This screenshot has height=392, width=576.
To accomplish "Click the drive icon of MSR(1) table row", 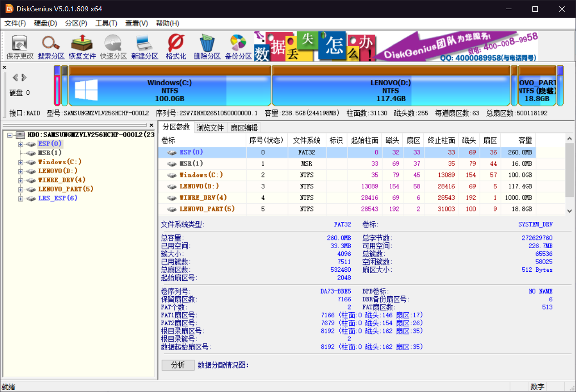I will click(x=172, y=164).
